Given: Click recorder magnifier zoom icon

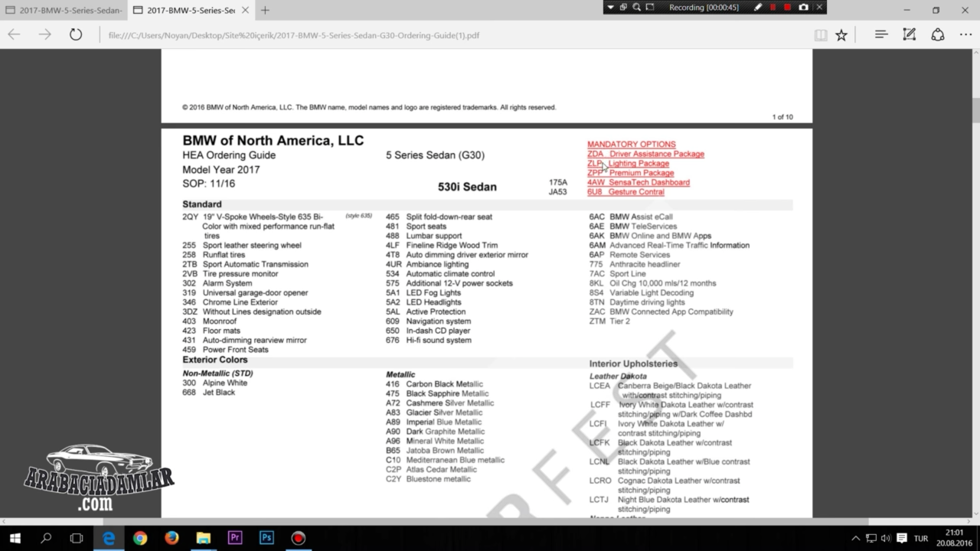Looking at the screenshot, I should 636,7.
